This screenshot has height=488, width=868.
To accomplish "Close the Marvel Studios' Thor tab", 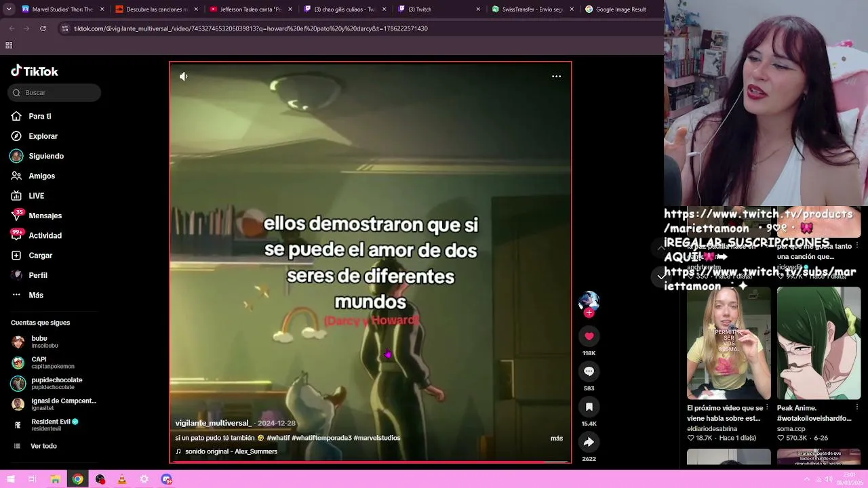I will coord(102,9).
